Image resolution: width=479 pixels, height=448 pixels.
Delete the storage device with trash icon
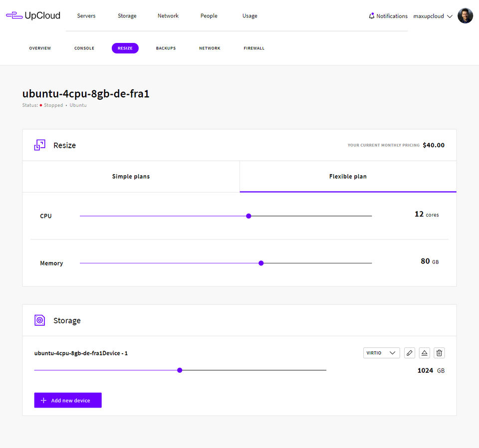pyautogui.click(x=439, y=353)
